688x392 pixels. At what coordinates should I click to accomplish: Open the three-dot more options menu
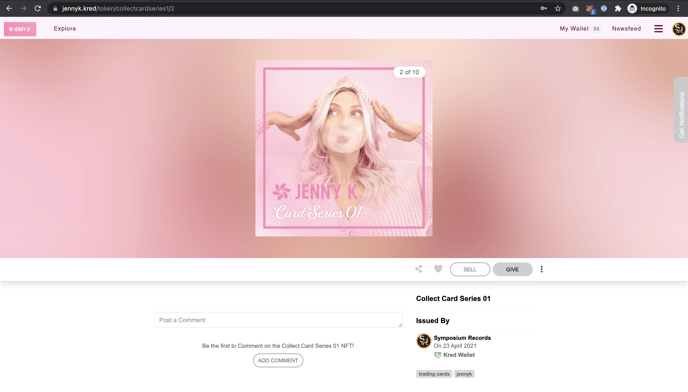pyautogui.click(x=541, y=269)
